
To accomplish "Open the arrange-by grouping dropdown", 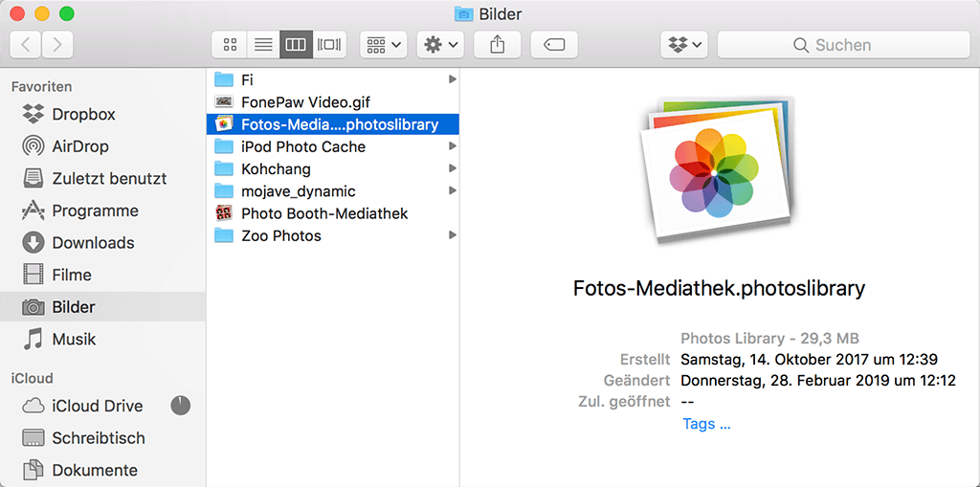I will [x=384, y=45].
